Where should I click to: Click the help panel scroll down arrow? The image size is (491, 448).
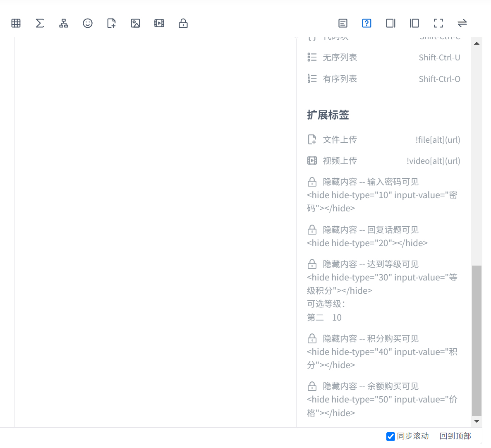pyautogui.click(x=477, y=421)
